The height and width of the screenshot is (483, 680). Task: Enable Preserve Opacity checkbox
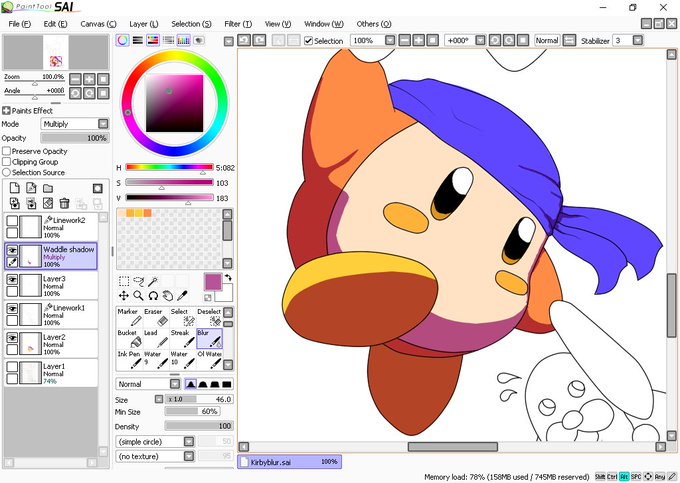(7, 151)
